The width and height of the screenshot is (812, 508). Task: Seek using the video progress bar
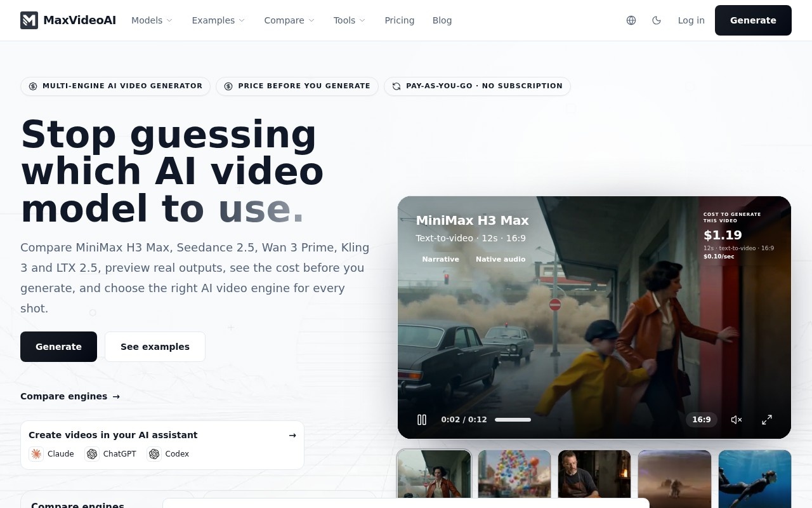point(513,420)
